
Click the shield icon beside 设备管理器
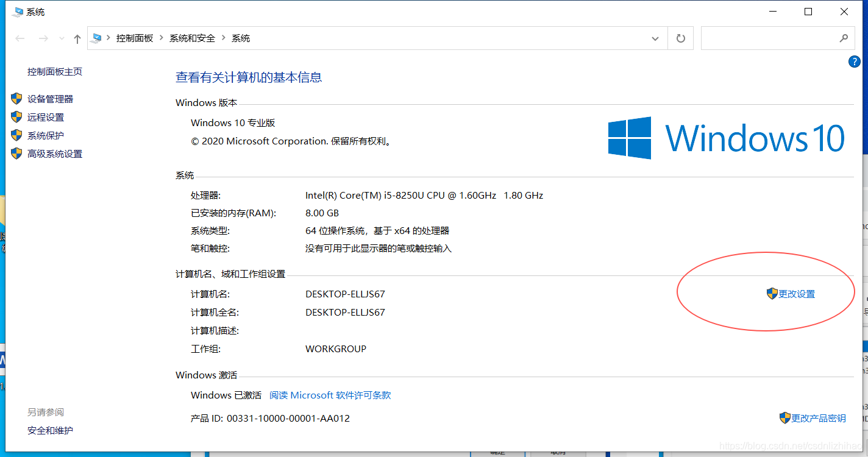[x=16, y=99]
